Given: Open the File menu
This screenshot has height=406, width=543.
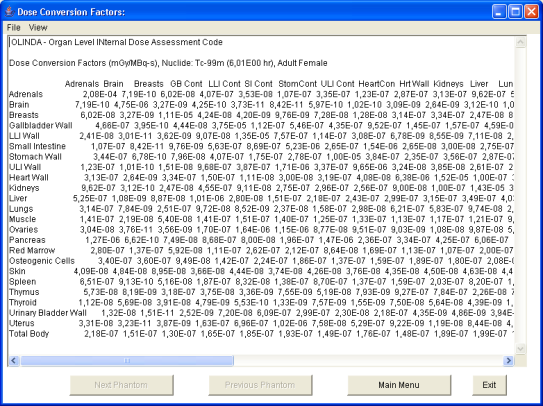Looking at the screenshot, I should click(14, 27).
